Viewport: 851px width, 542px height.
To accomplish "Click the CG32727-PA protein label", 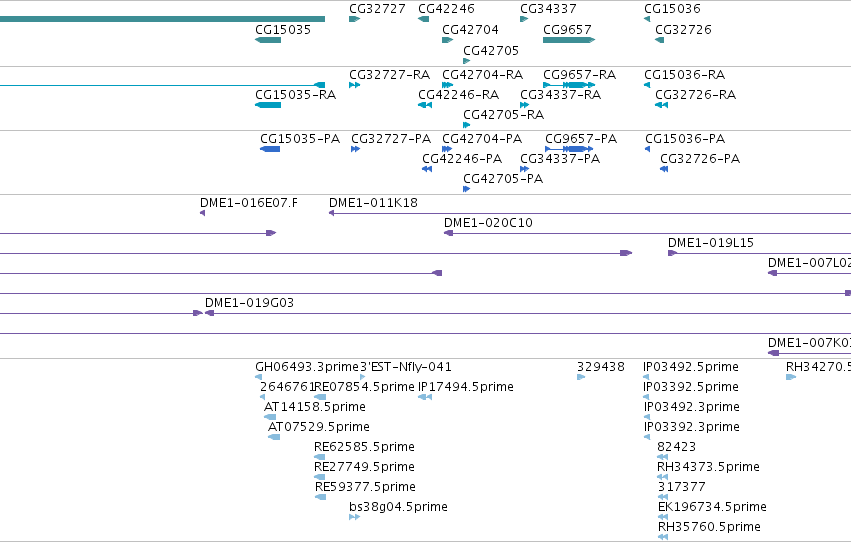I will (x=391, y=138).
